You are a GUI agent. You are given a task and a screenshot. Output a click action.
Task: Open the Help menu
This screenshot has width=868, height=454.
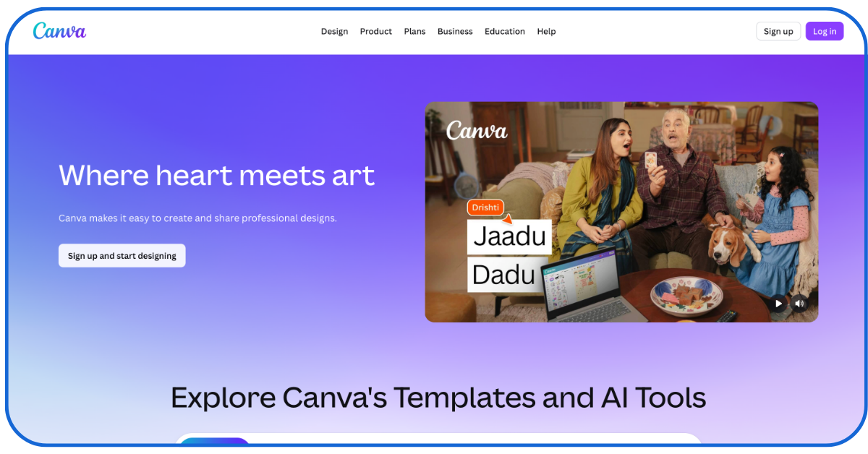[546, 32]
